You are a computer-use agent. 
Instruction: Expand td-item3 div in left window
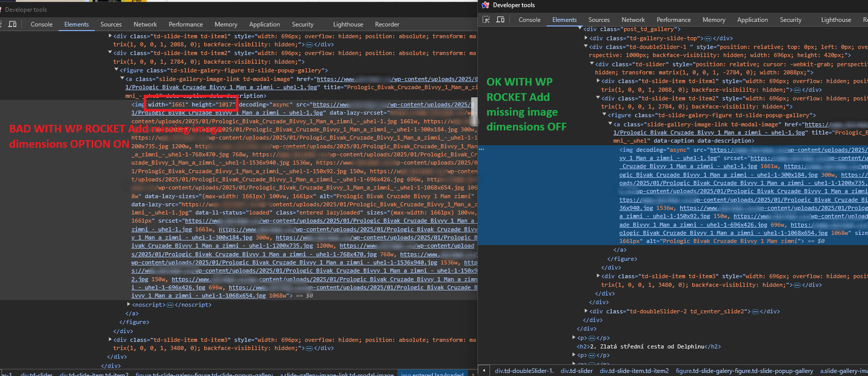(110, 340)
